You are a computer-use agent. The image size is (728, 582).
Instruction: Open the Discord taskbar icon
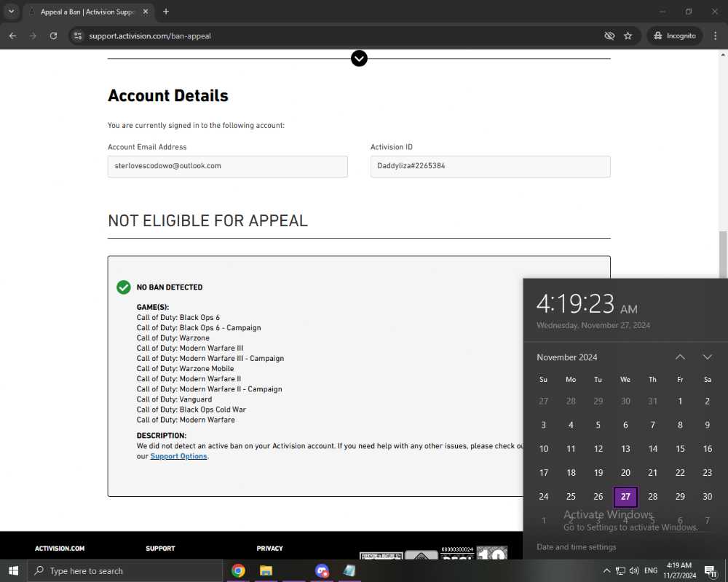pos(322,570)
